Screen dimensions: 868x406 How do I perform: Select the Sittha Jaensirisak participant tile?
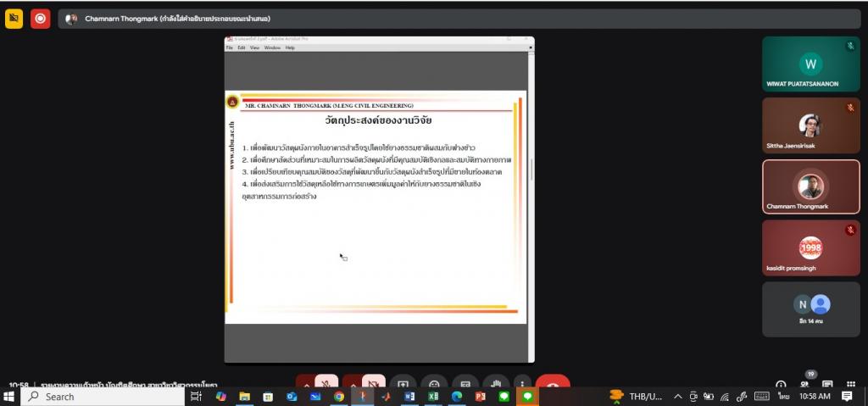tap(810, 125)
